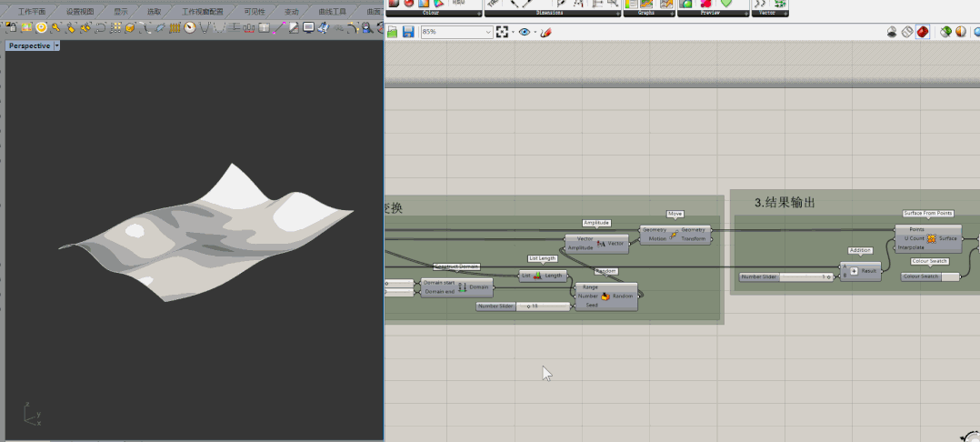Select the Random component icon
This screenshot has width=980, height=442.
point(605,296)
